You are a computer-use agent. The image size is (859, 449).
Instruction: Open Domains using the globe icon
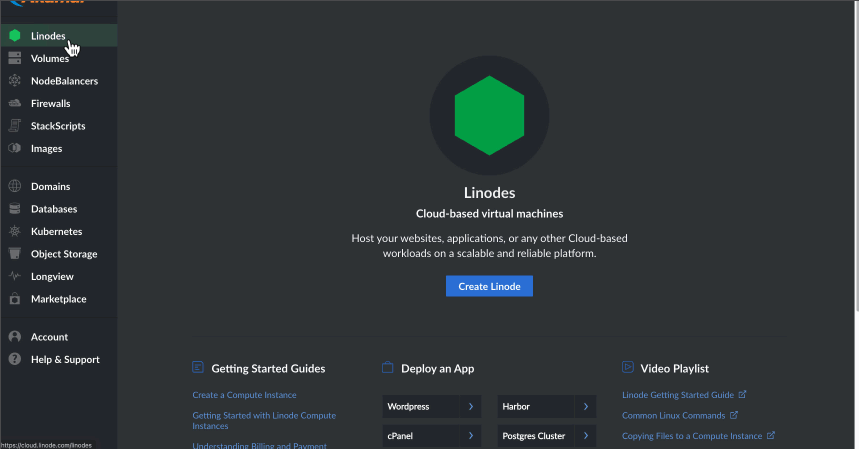tap(14, 187)
